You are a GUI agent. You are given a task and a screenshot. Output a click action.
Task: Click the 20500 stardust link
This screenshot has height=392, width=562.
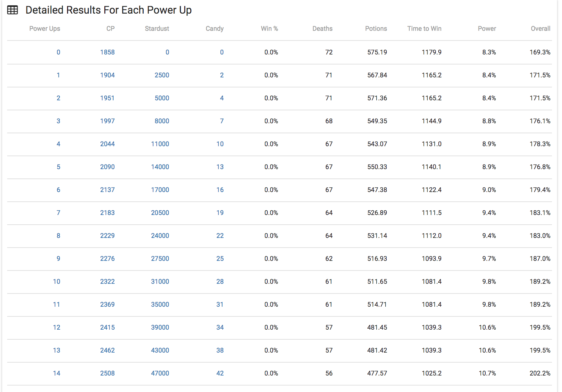[160, 213]
